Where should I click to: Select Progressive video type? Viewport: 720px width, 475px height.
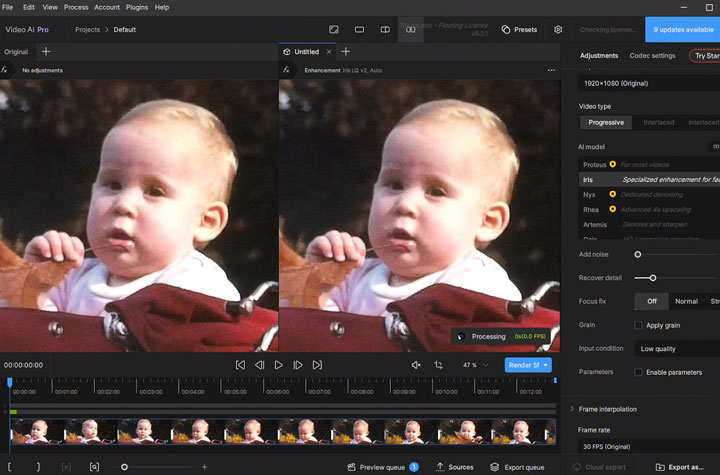click(x=606, y=122)
